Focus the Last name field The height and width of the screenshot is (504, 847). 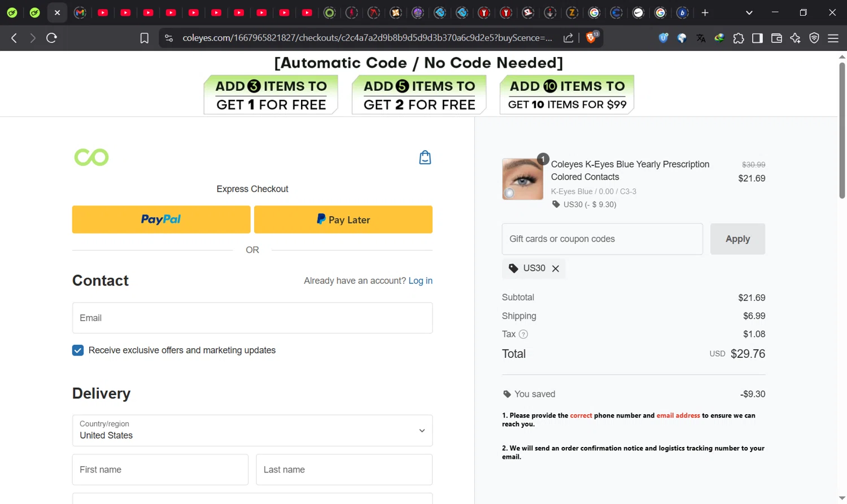click(x=344, y=470)
